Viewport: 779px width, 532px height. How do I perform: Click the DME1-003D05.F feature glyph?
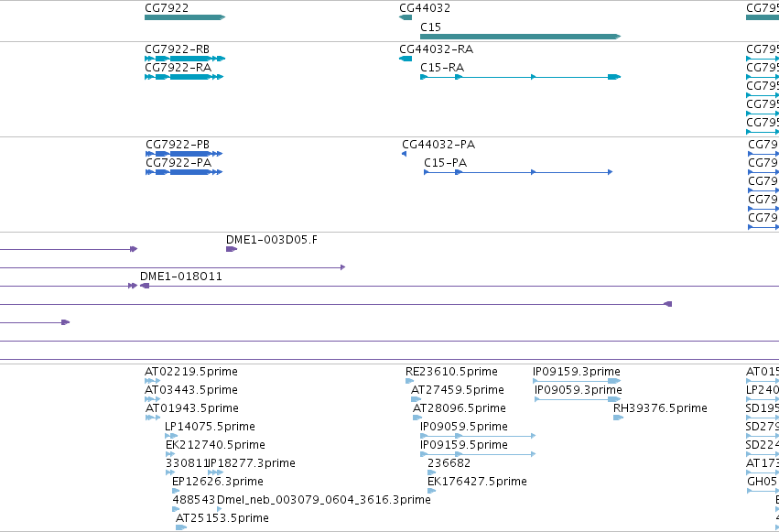pyautogui.click(x=232, y=249)
